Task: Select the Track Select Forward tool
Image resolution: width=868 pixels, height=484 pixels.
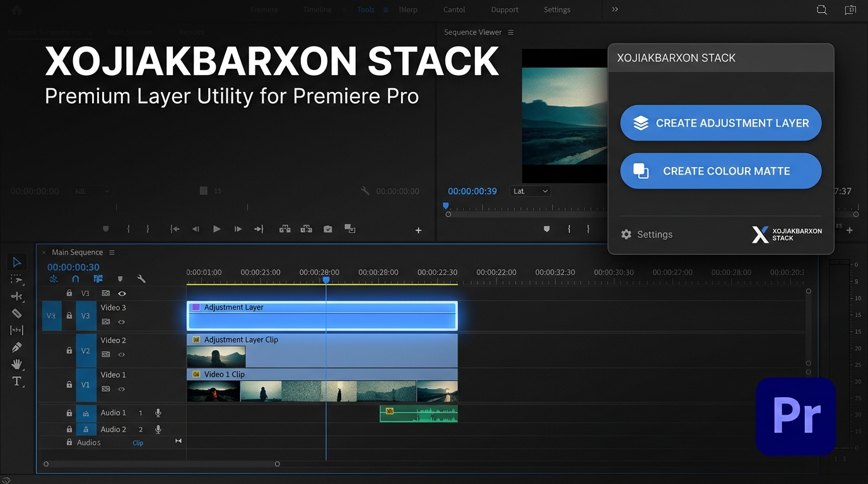Action: point(17,279)
